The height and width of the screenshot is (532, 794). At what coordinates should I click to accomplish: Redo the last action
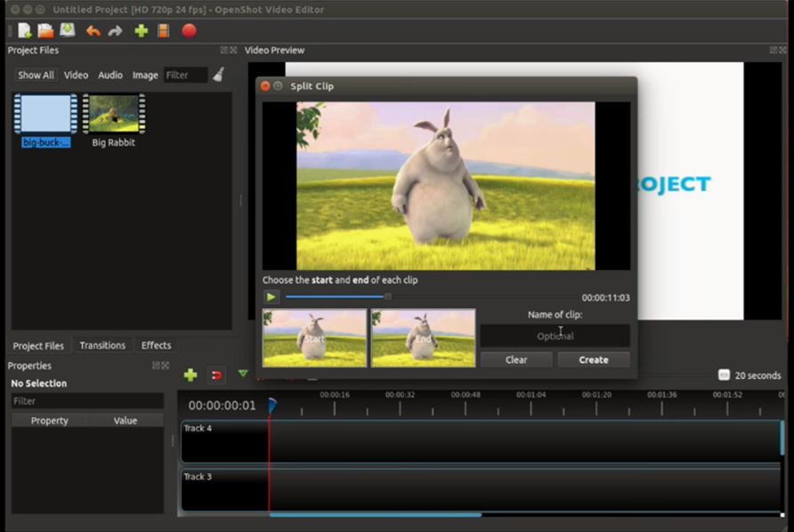(x=116, y=31)
